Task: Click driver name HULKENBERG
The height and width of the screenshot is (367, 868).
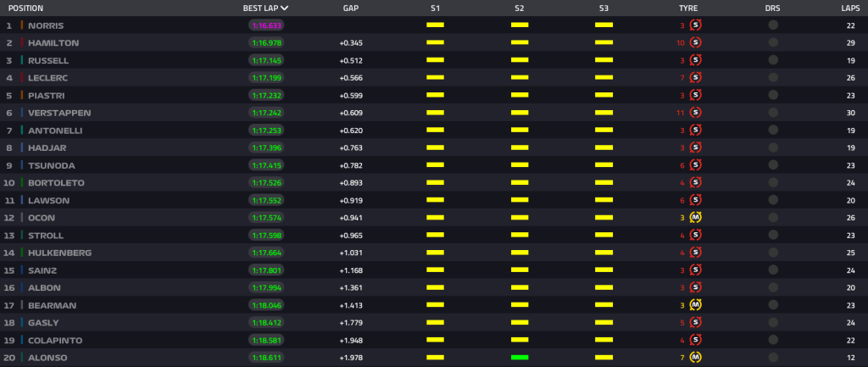Action: pos(60,253)
